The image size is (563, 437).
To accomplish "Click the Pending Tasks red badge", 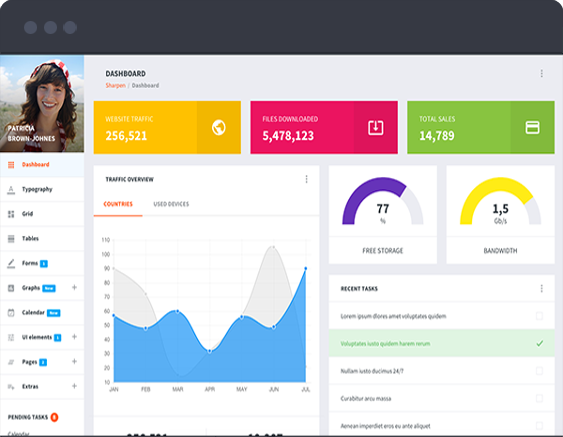I will point(54,417).
